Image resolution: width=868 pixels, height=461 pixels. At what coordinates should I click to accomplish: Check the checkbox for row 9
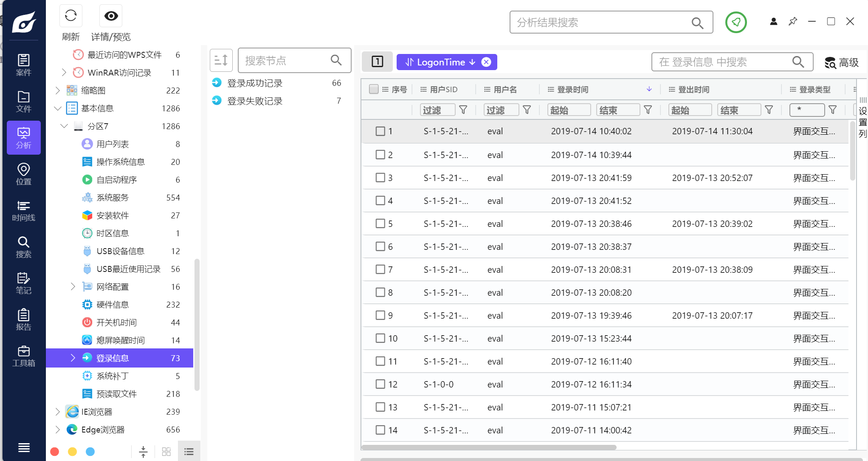coord(380,315)
